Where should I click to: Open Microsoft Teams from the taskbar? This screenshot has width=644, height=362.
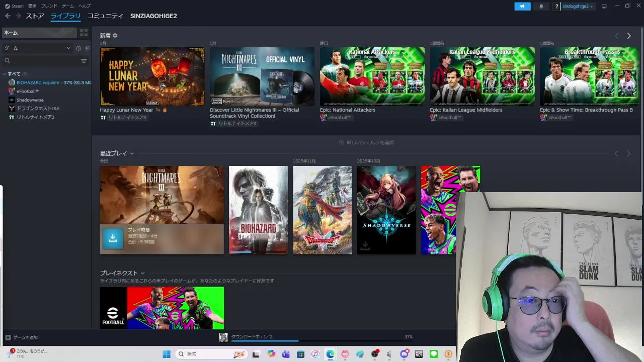click(x=286, y=354)
